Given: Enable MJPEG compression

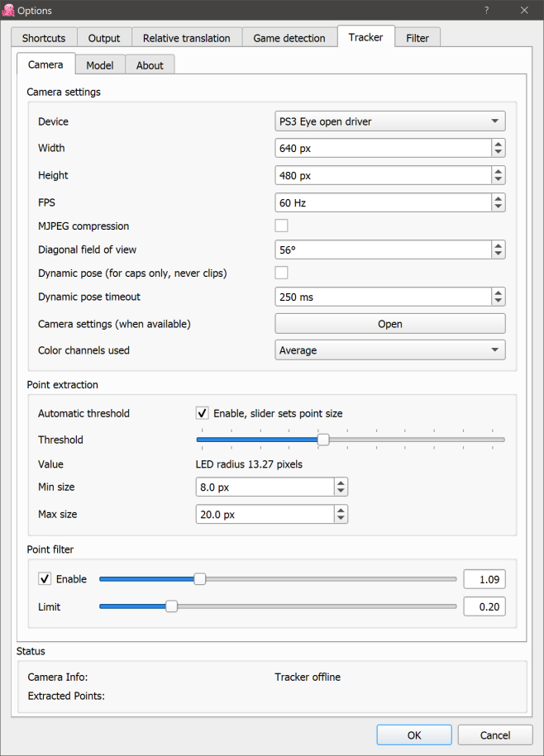Looking at the screenshot, I should pyautogui.click(x=281, y=224).
